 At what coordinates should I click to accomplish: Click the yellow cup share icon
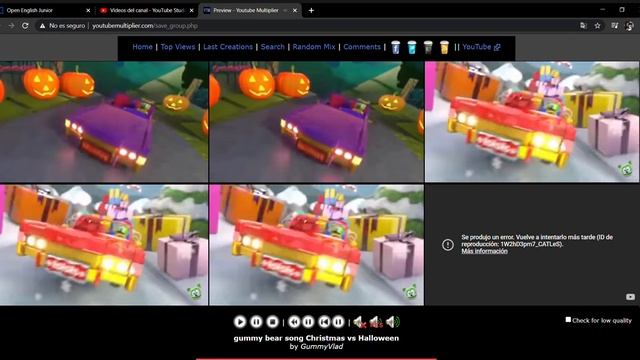point(444,47)
